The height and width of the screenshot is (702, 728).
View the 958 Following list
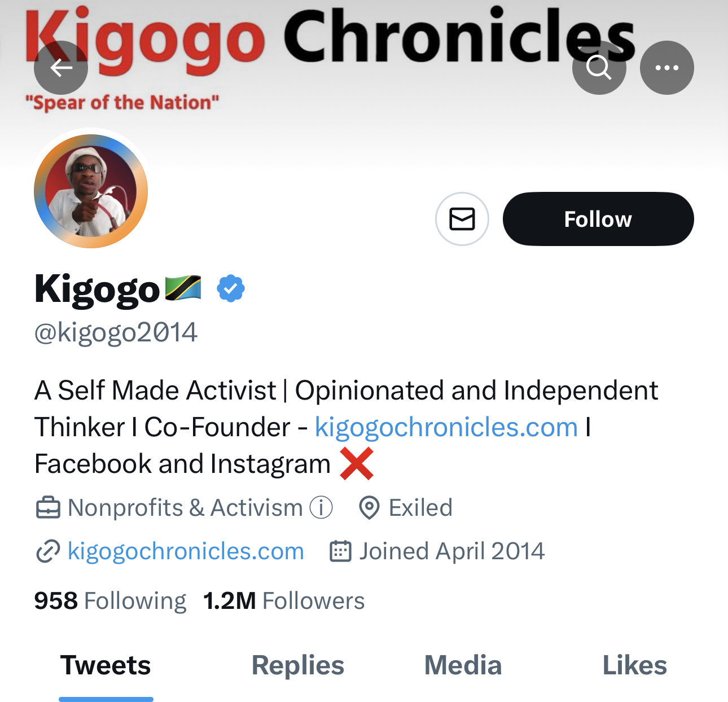110,601
